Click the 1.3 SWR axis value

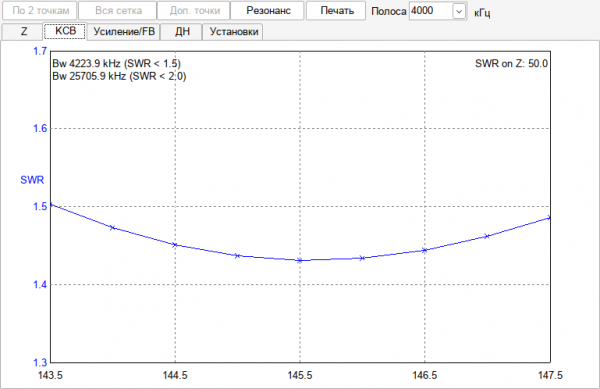tap(40, 362)
